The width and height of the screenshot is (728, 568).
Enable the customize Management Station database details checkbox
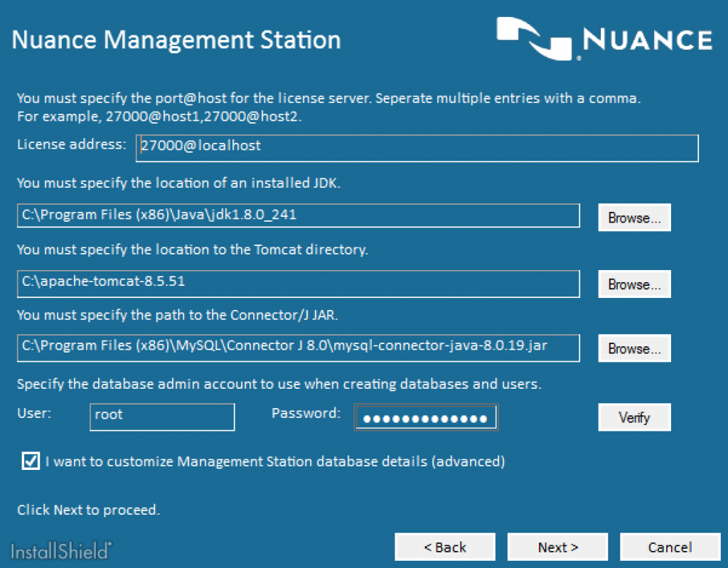point(30,461)
